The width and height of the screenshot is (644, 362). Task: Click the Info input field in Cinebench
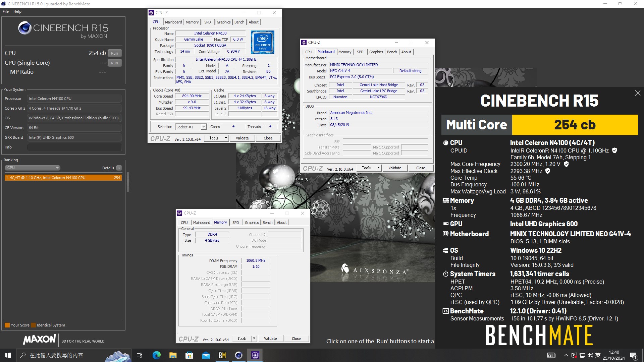click(x=74, y=147)
